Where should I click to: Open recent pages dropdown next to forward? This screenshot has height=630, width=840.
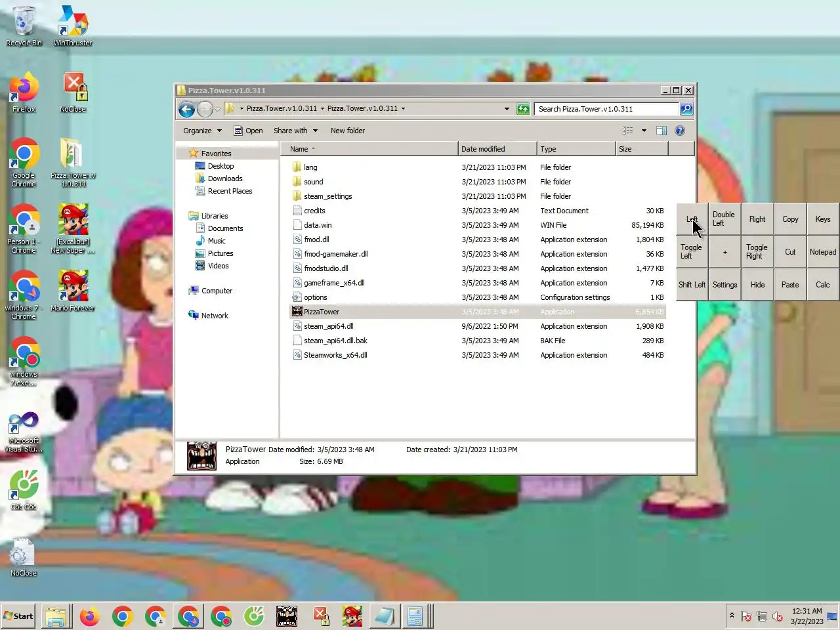point(217,109)
